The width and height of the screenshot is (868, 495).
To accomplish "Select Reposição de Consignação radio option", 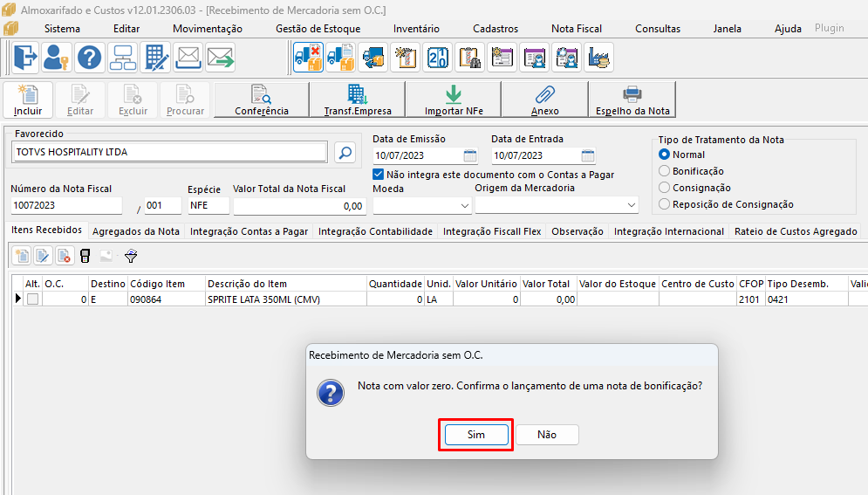I will click(664, 204).
